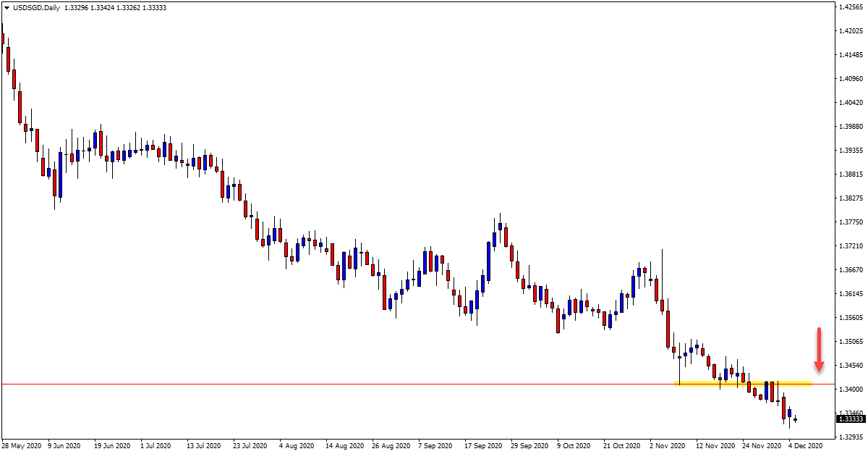The image size is (868, 454).
Task: Click the 1.33333 current price label
Action: [x=850, y=419]
